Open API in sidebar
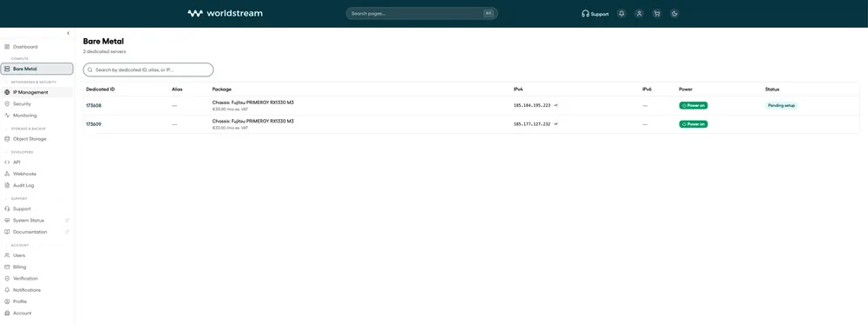 pos(36,162)
